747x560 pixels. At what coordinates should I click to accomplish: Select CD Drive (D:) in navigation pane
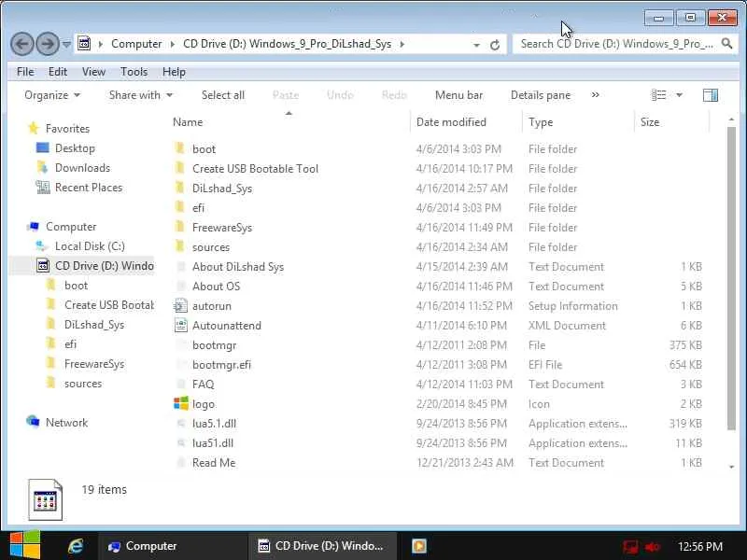(95, 266)
